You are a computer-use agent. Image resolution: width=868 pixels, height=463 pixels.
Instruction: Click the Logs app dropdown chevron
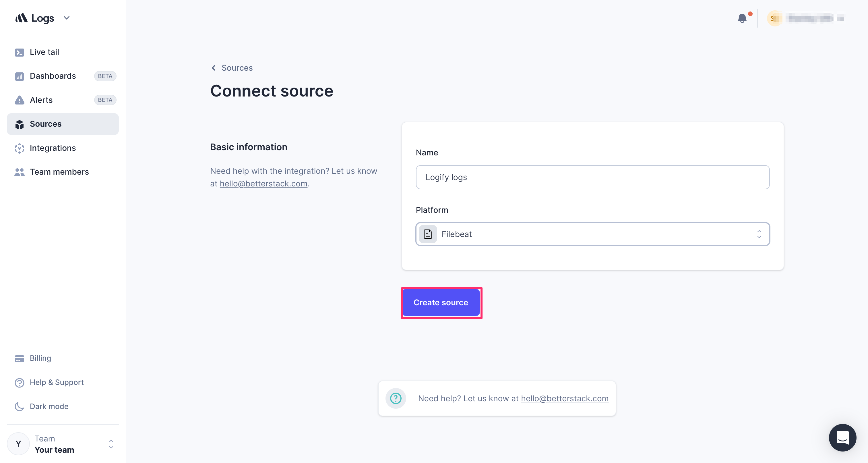point(67,17)
